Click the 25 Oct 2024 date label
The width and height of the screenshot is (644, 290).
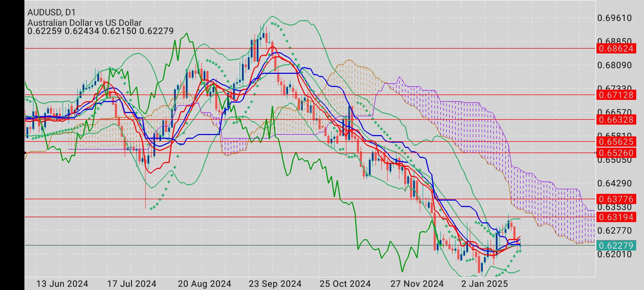[345, 284]
